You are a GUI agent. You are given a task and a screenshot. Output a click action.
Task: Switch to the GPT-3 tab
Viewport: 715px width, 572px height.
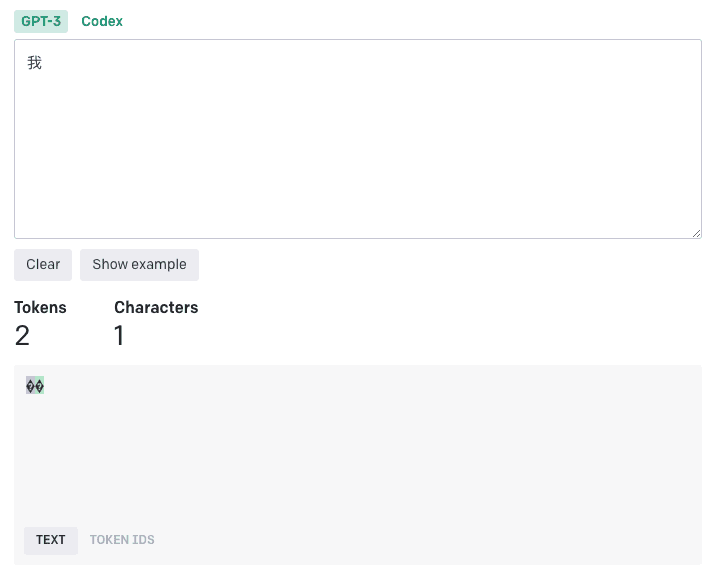pos(41,21)
